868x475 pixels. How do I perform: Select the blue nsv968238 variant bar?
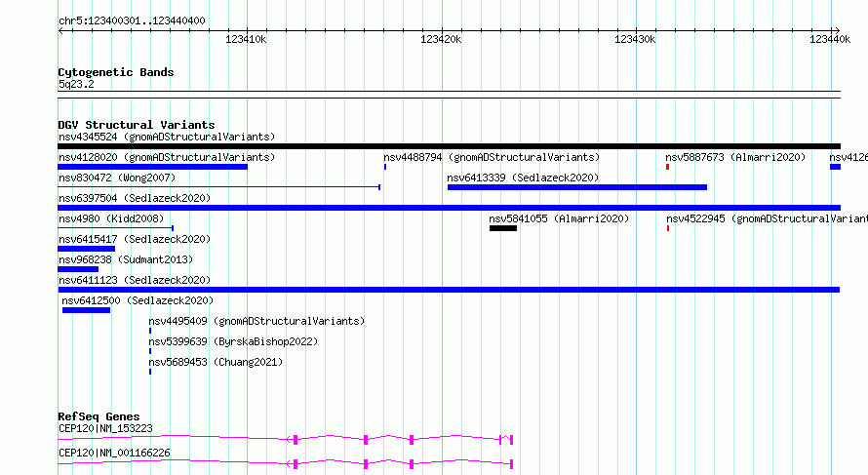[78, 269]
